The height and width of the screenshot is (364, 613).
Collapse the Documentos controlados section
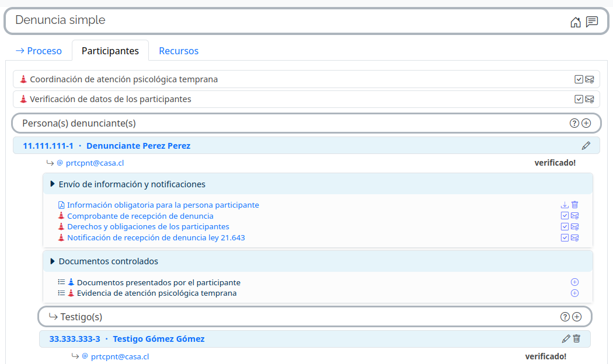pyautogui.click(x=53, y=261)
